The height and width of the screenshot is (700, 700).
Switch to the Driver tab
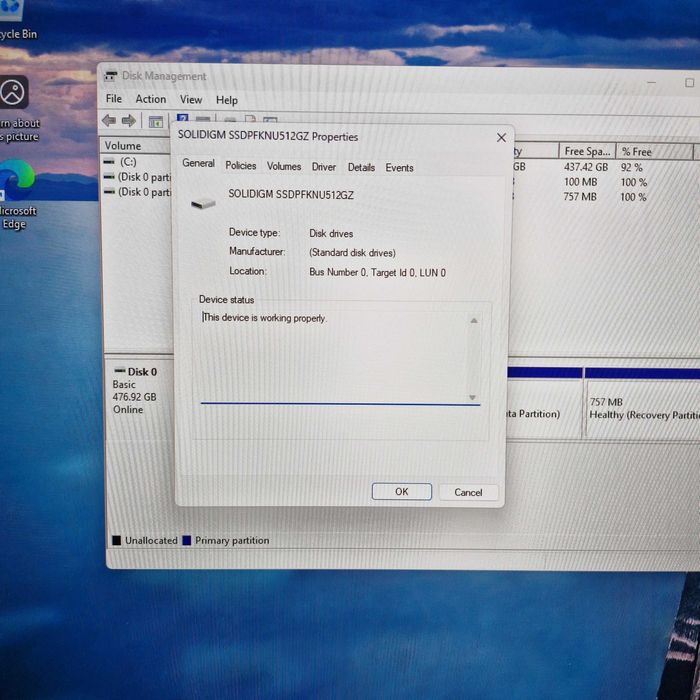click(324, 167)
